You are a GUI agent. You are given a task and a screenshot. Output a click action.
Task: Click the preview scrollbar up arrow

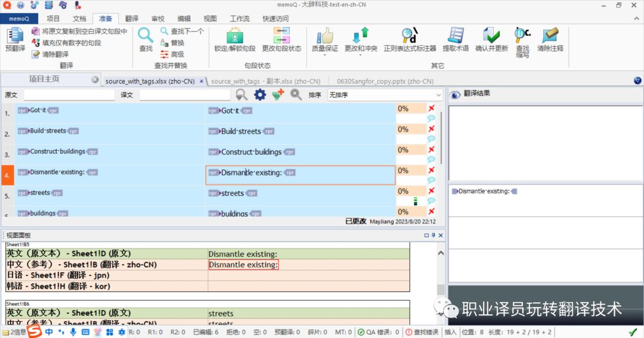(x=441, y=253)
